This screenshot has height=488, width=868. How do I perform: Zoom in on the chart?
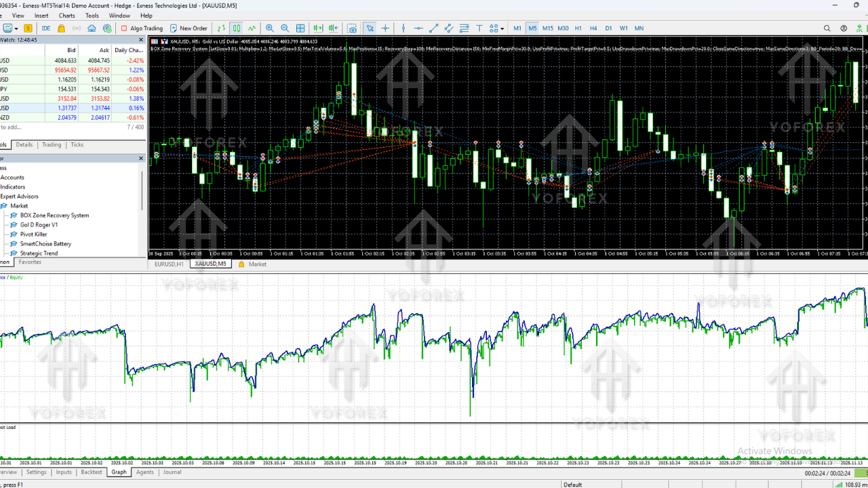[270, 28]
